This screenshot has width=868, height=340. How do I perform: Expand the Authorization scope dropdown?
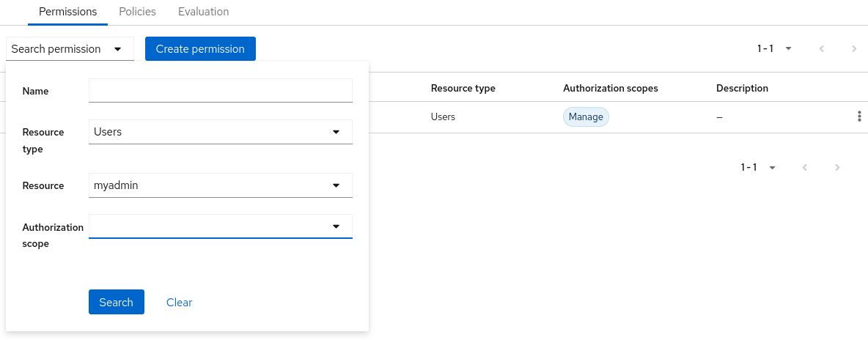tap(220, 226)
